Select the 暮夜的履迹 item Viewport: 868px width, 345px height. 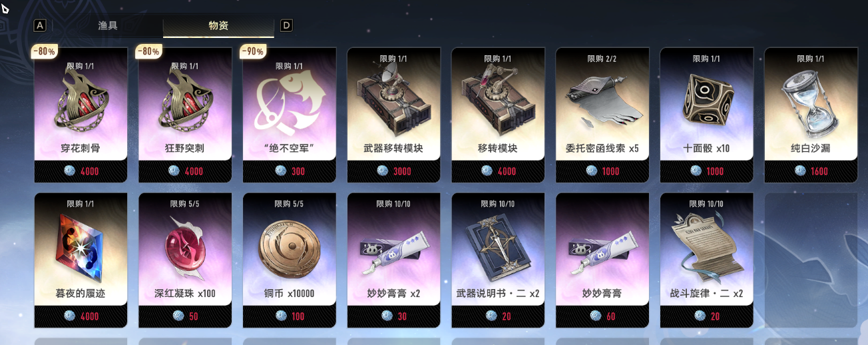point(81,260)
